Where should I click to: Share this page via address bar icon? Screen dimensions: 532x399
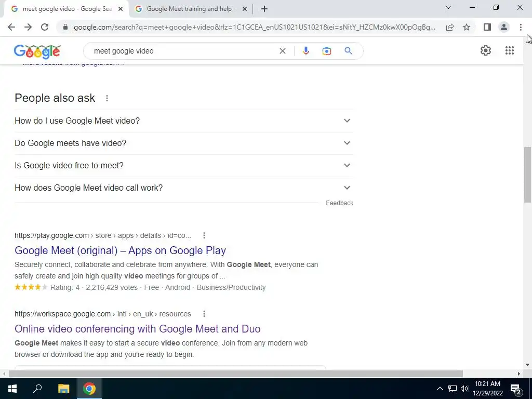[x=450, y=27]
